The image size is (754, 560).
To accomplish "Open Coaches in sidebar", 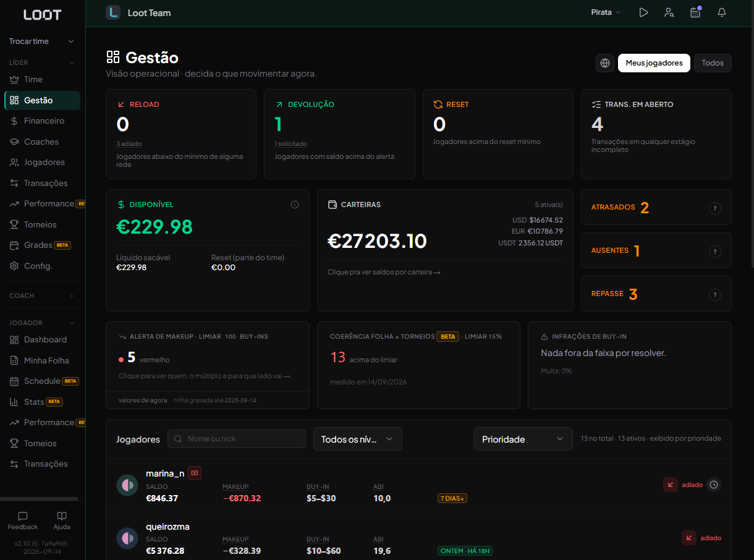I will (x=42, y=142).
